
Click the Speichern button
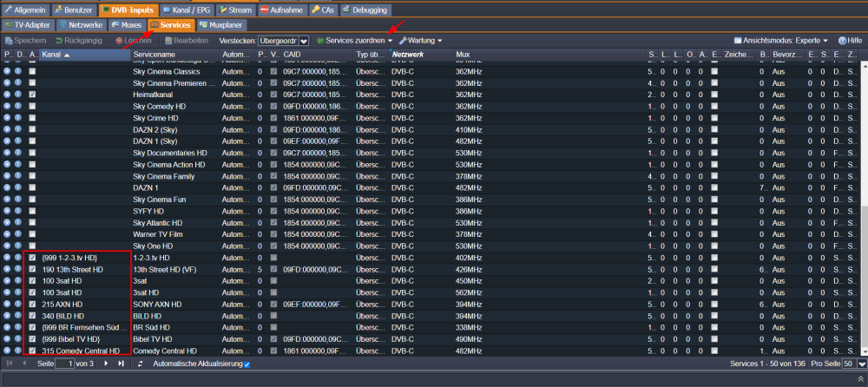[25, 41]
